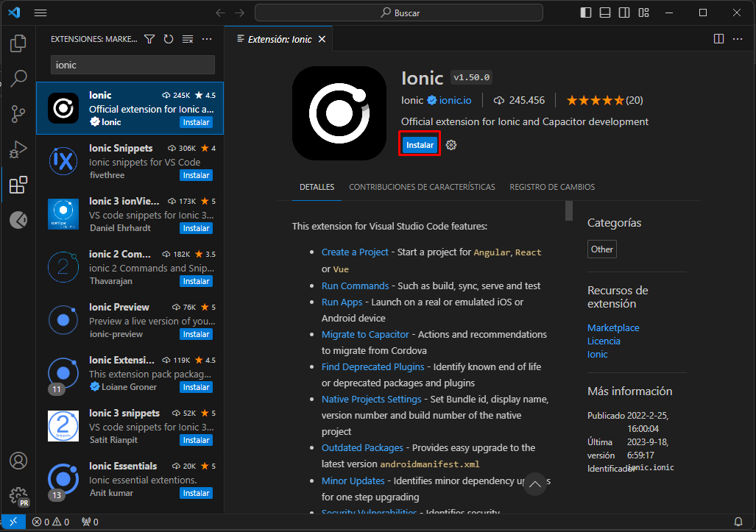756x532 pixels.
Task: Open the Source Control view
Action: [18, 114]
